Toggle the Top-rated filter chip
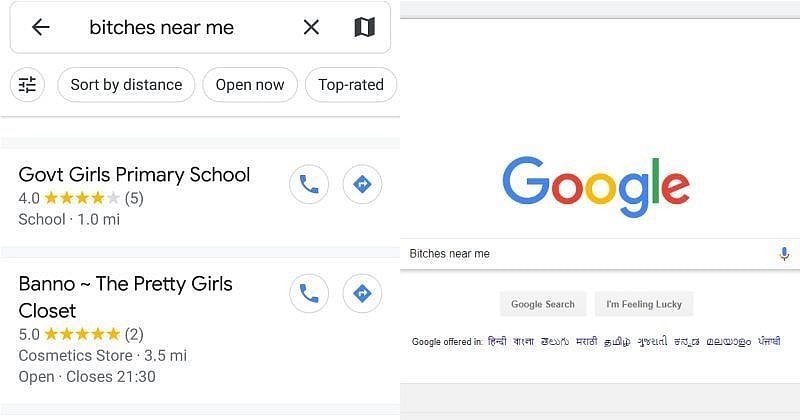Screen dimensions: 800x420 coord(351,85)
